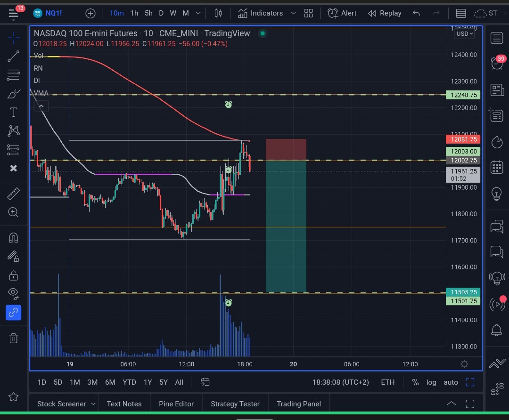509x420 pixels.
Task: Toggle stay in drawing mode
Action: [13, 257]
